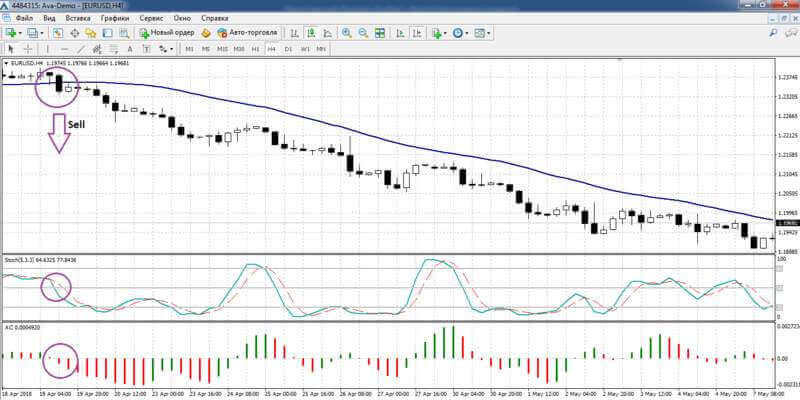This screenshot has width=800, height=400.
Task: Open the Графики menu
Action: pos(115,18)
